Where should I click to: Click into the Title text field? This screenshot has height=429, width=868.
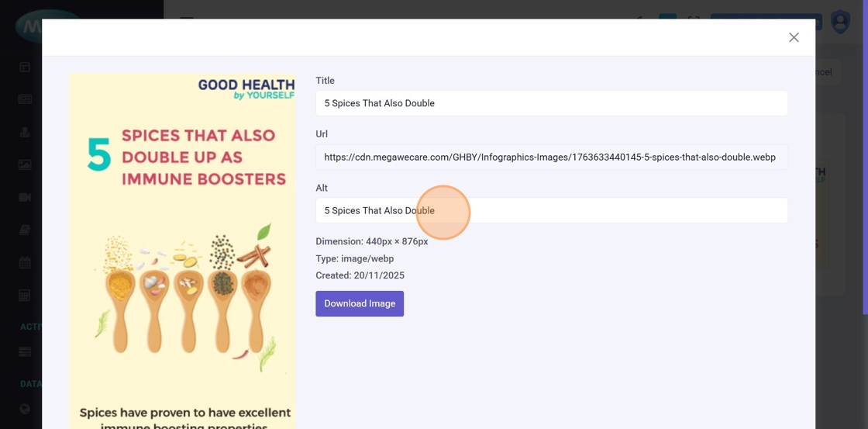[551, 103]
